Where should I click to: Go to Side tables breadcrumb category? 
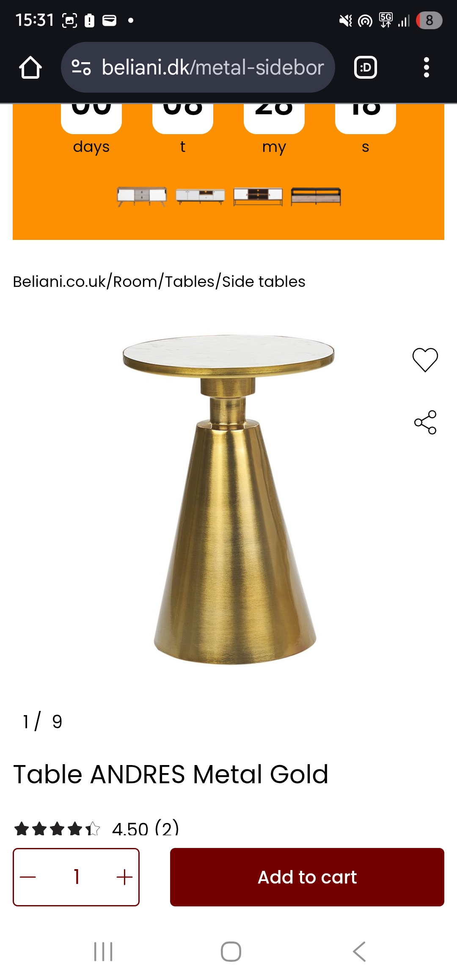click(264, 281)
